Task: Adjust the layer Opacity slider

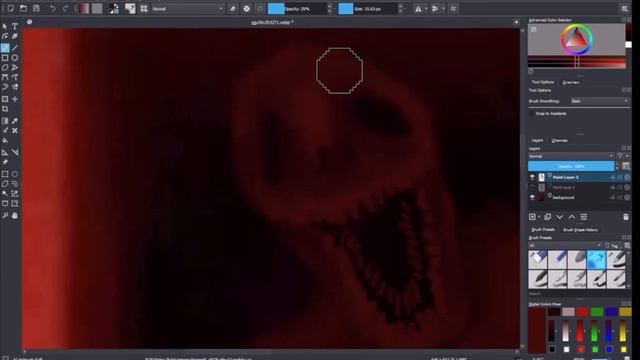Action: pyautogui.click(x=571, y=166)
